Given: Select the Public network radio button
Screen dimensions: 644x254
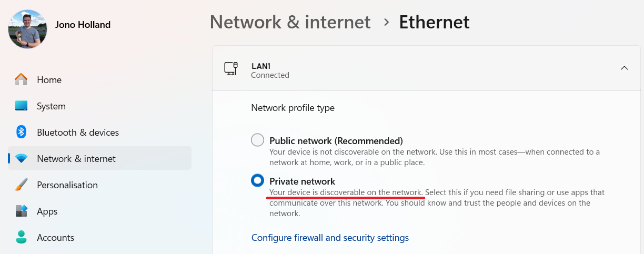Looking at the screenshot, I should [257, 140].
